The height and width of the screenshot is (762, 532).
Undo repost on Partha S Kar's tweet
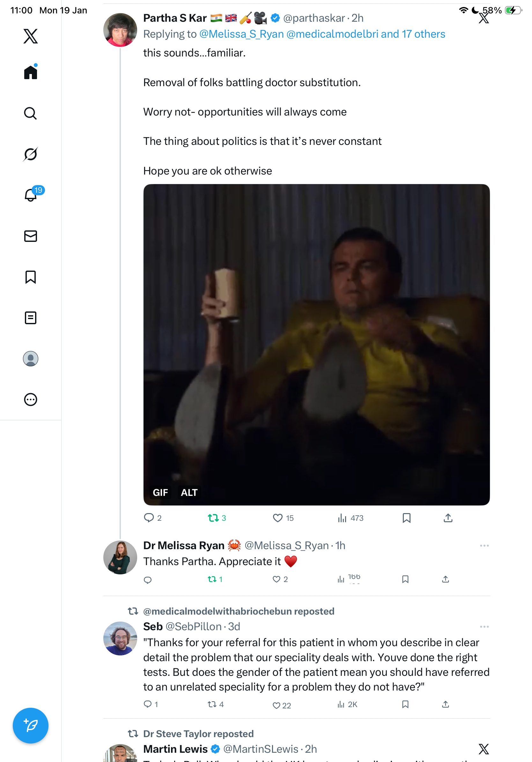213,518
